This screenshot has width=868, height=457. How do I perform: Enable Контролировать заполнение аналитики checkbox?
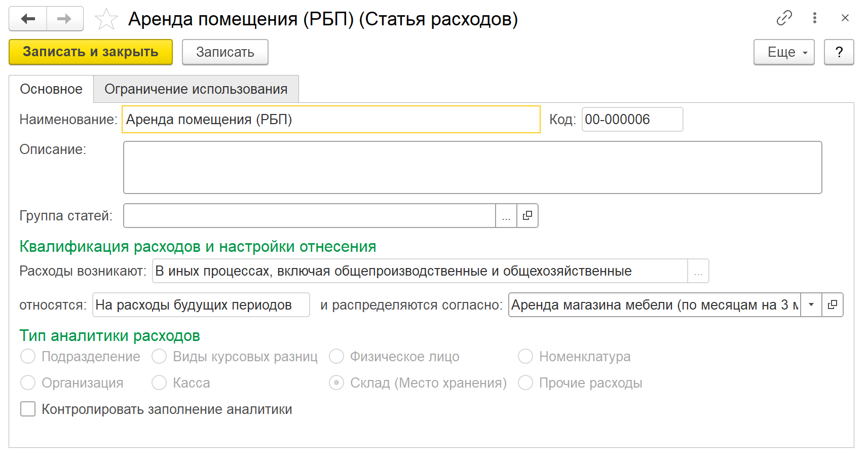pyautogui.click(x=28, y=409)
